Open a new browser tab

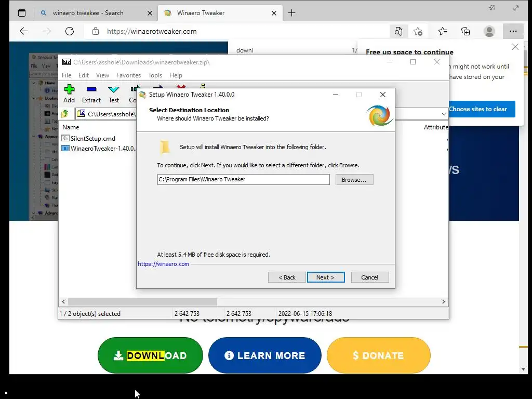(x=292, y=13)
